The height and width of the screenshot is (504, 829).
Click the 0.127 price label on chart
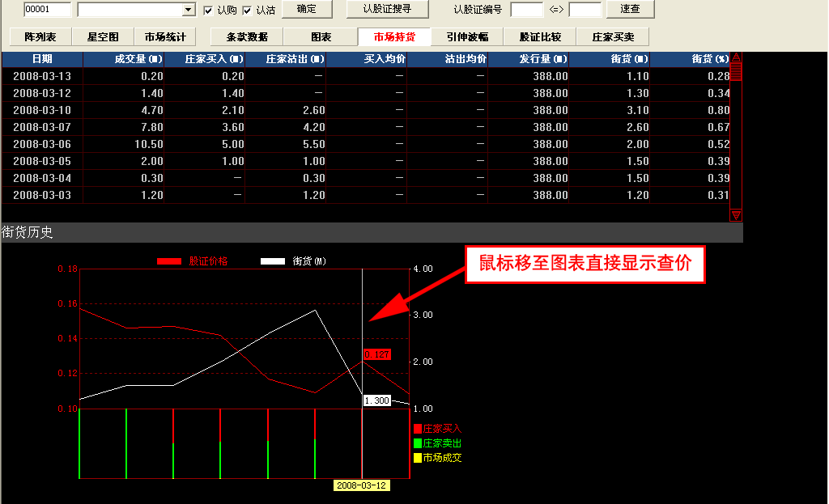pos(376,354)
